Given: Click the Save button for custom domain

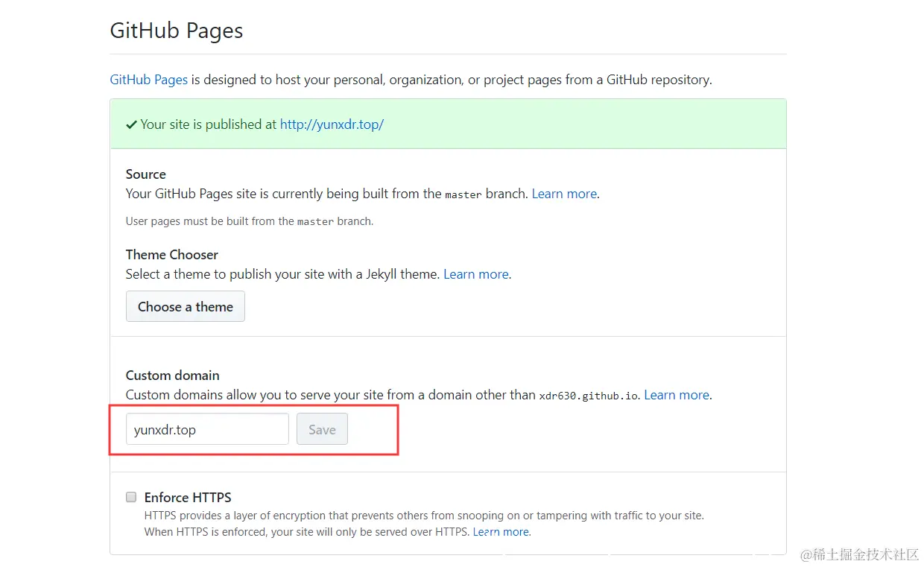Looking at the screenshot, I should (322, 429).
